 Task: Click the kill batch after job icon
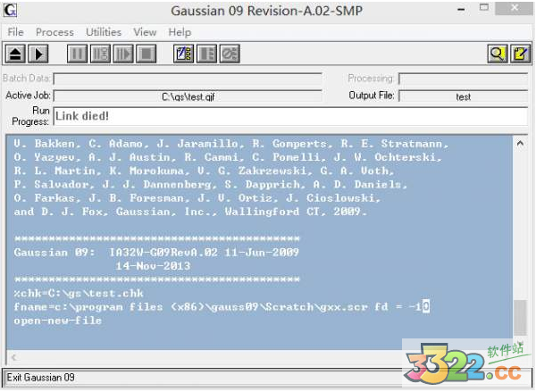(230, 54)
